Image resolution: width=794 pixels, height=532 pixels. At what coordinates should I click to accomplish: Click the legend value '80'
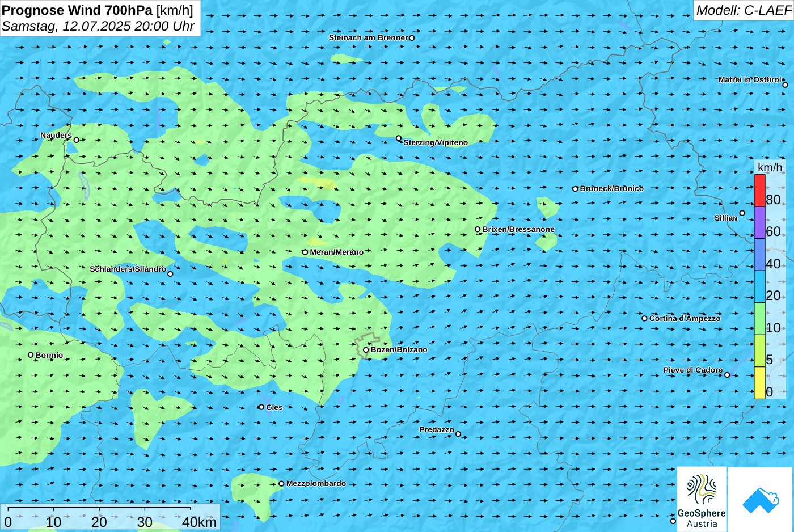[x=773, y=200]
